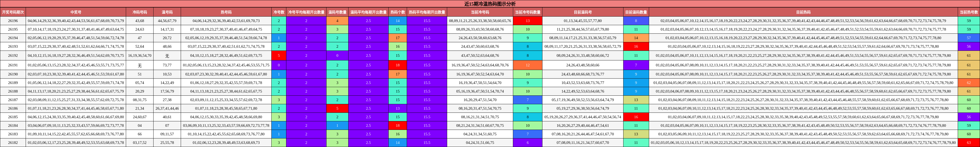Viewport: 980px width, 147px height.
Task: Click the 当前冷号码数量 column header
Action: coord(528,12)
